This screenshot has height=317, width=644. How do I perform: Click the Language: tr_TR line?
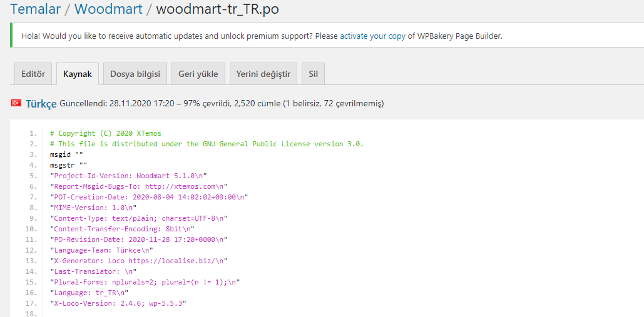(x=89, y=293)
